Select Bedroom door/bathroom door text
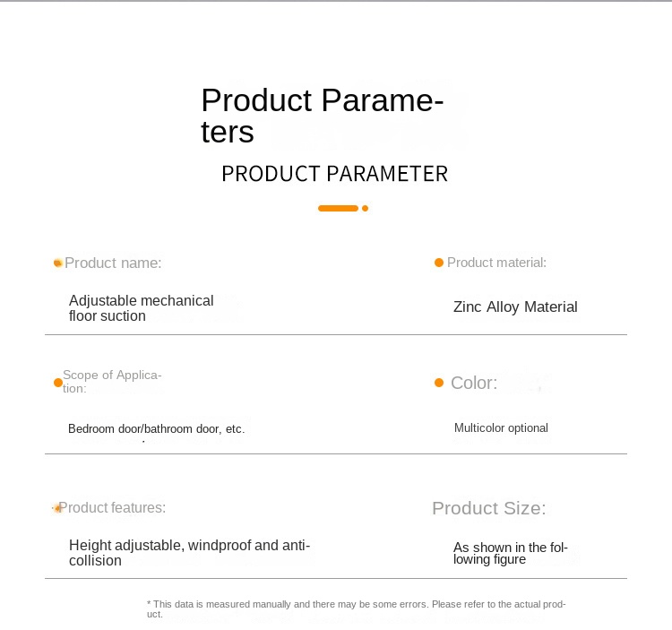The height and width of the screenshot is (630, 672). click(157, 428)
